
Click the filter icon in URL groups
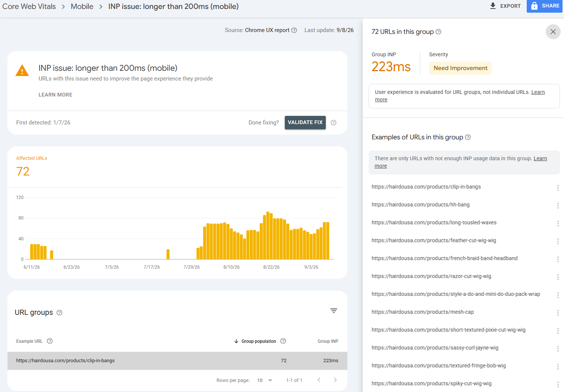334,311
